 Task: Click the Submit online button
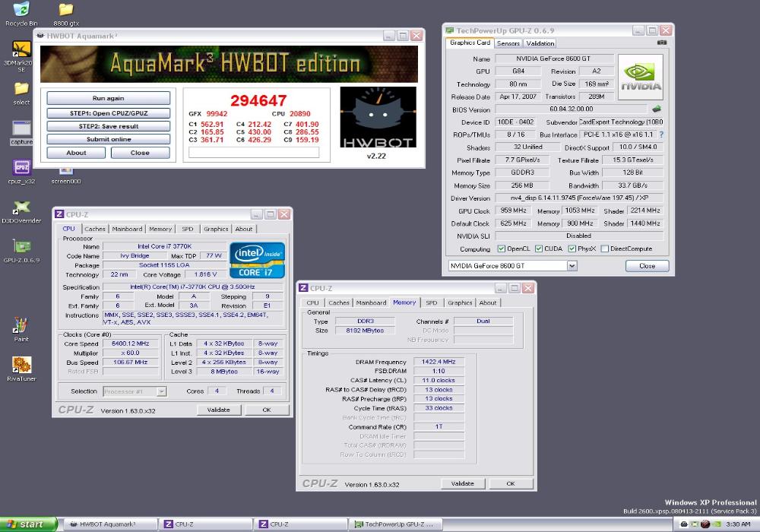(109, 139)
